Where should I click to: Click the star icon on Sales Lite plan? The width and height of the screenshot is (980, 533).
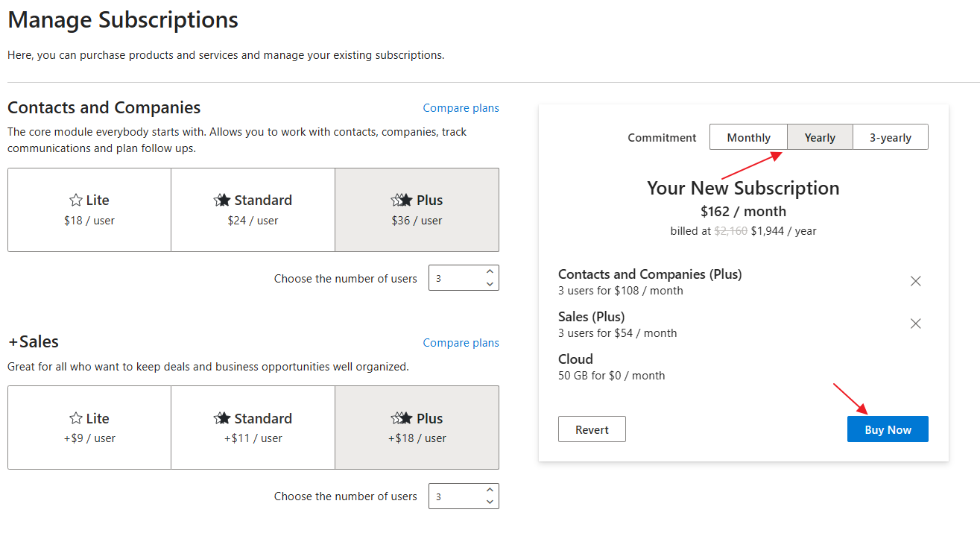click(75, 418)
